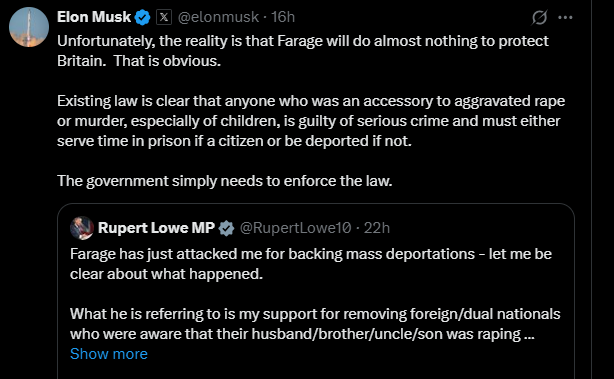This screenshot has height=379, width=614.
Task: Click Rupert Lowe's small profile avatar
Action: coord(82,228)
